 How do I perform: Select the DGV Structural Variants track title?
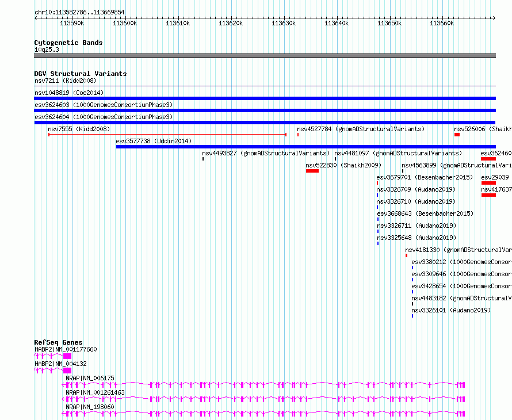81,74
